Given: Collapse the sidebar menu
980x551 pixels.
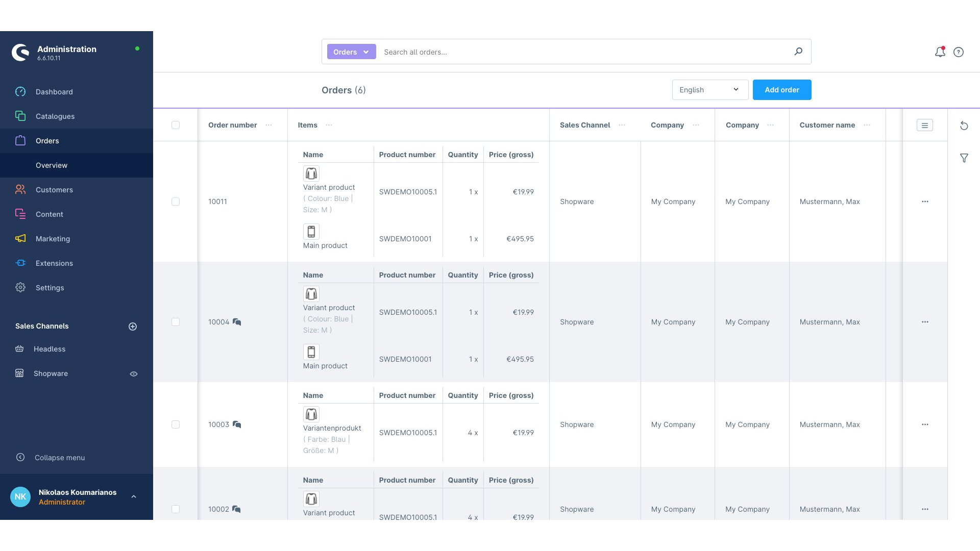Looking at the screenshot, I should [x=59, y=458].
